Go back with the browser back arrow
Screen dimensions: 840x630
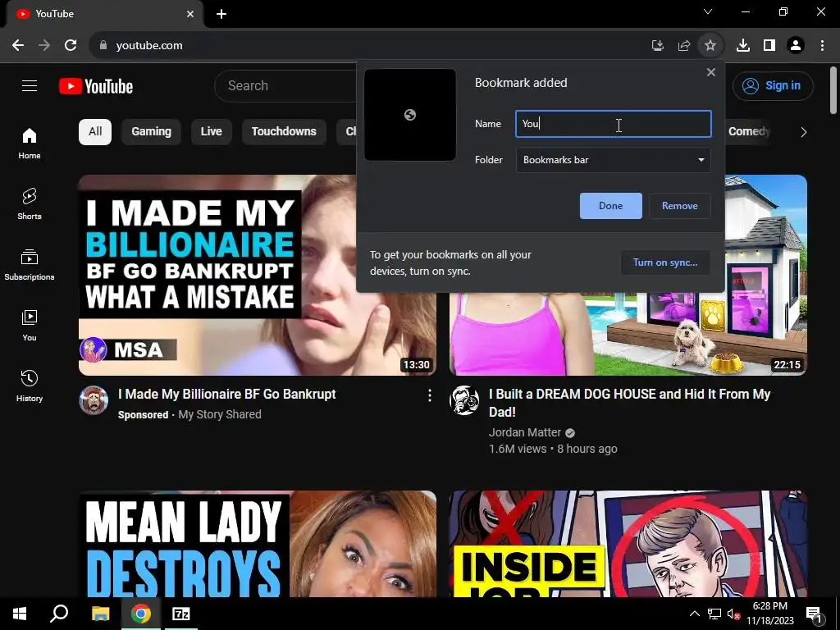pos(18,46)
